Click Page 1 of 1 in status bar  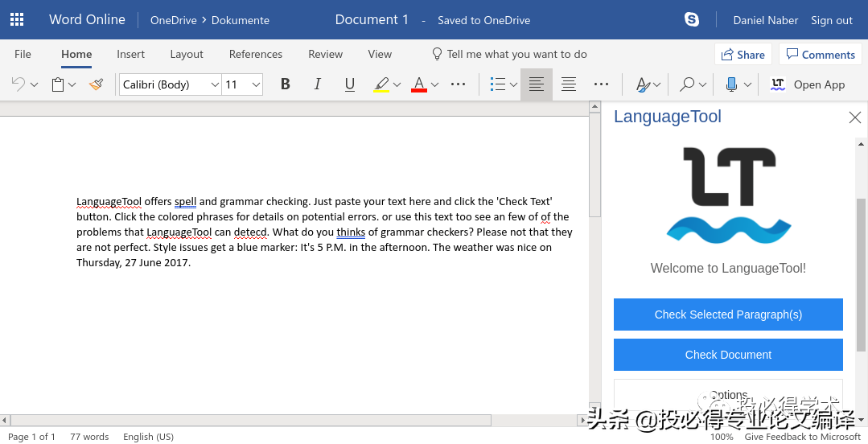tap(31, 437)
